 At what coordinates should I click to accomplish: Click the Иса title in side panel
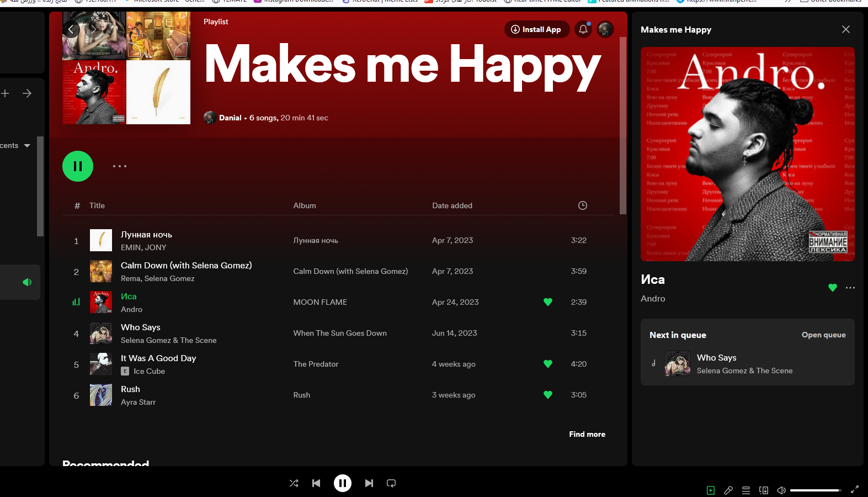pos(653,279)
